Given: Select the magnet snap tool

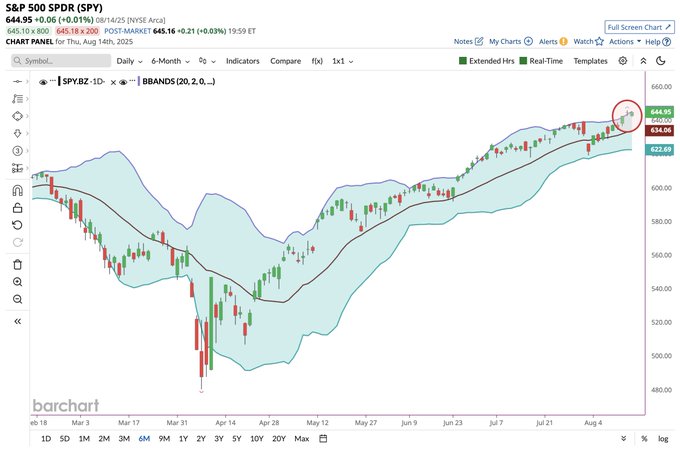Looking at the screenshot, I should 17,191.
